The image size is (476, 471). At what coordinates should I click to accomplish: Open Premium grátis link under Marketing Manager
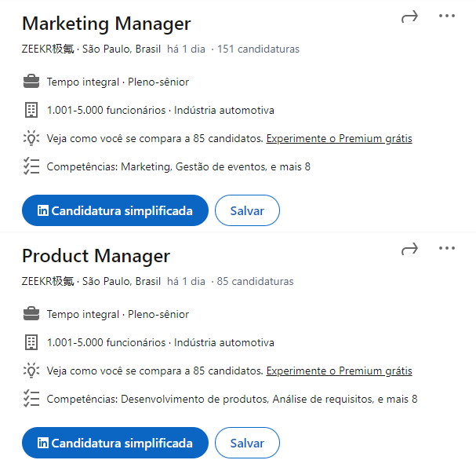coord(339,138)
